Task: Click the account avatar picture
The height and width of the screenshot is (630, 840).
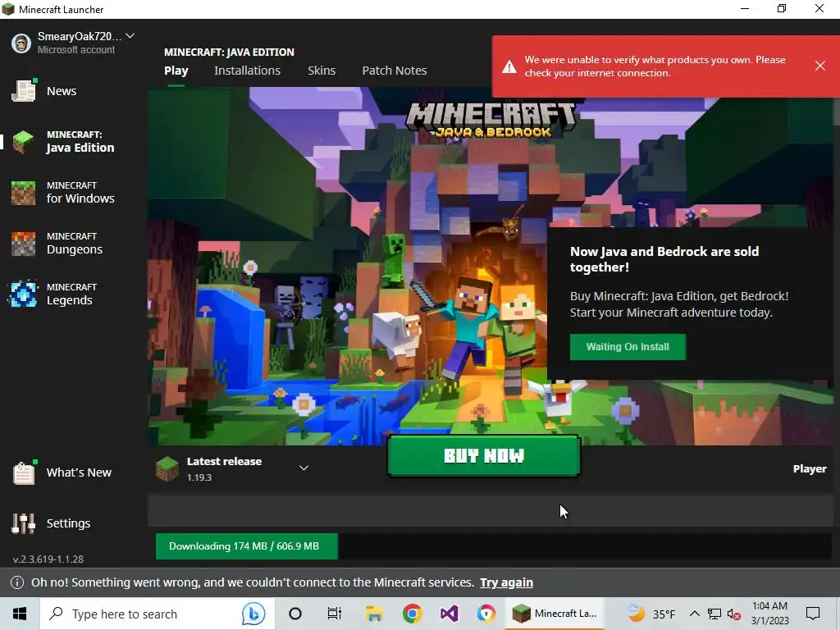Action: point(21,43)
